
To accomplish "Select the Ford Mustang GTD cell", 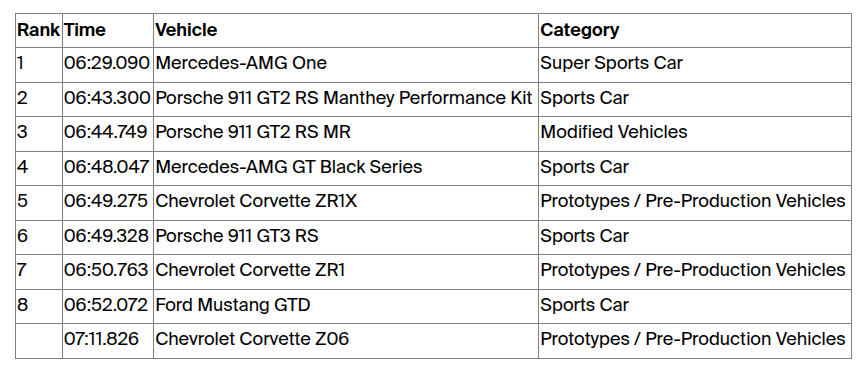I will (346, 306).
